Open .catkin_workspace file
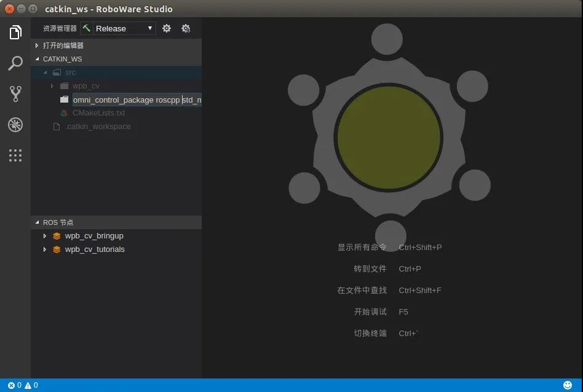Image resolution: width=583 pixels, height=392 pixels. pyautogui.click(x=98, y=127)
